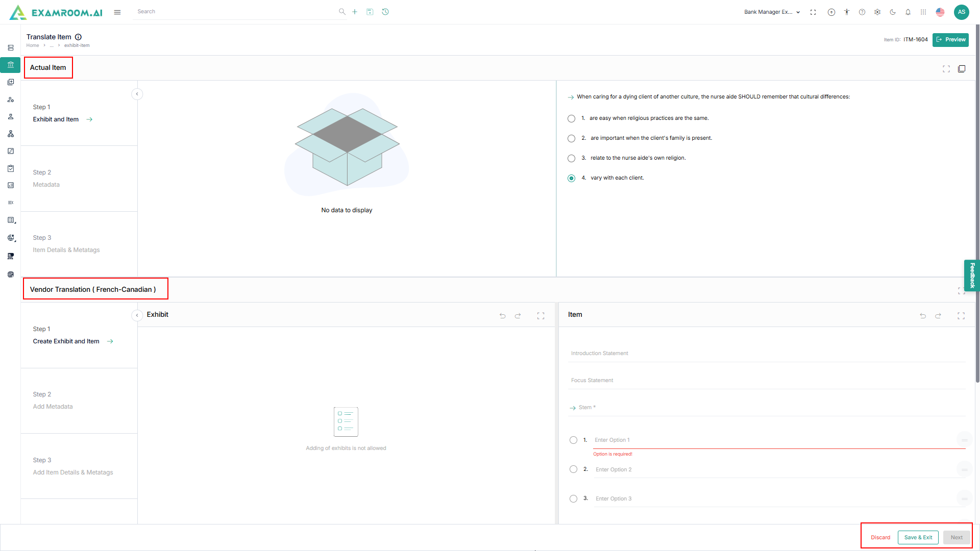Screen dimensions: 980x551
Task: Select radio for option 'vary with each client'
Action: 571,178
